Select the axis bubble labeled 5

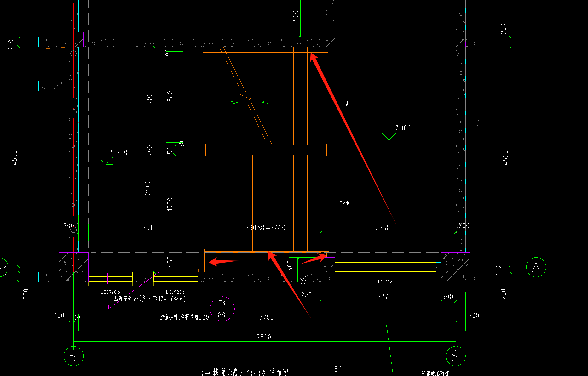tap(73, 356)
